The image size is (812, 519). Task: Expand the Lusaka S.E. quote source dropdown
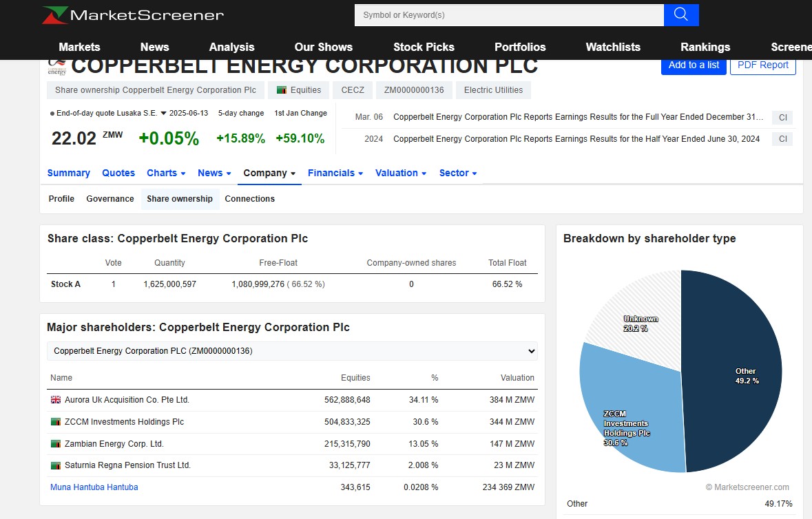tap(163, 114)
